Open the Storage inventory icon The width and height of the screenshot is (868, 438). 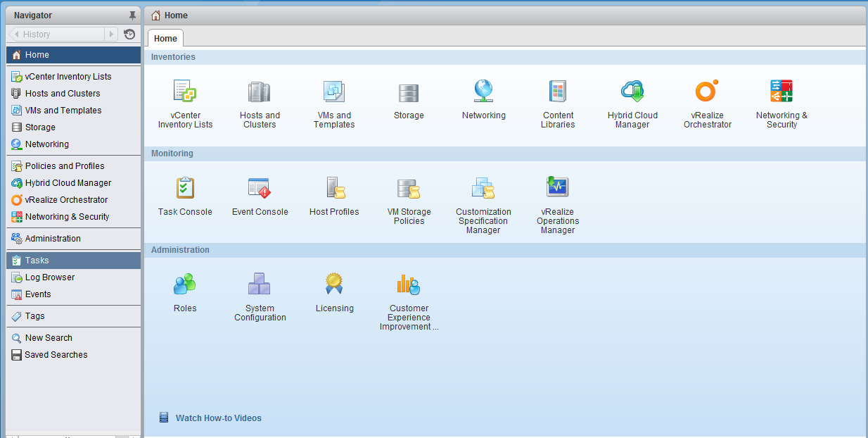(x=409, y=92)
